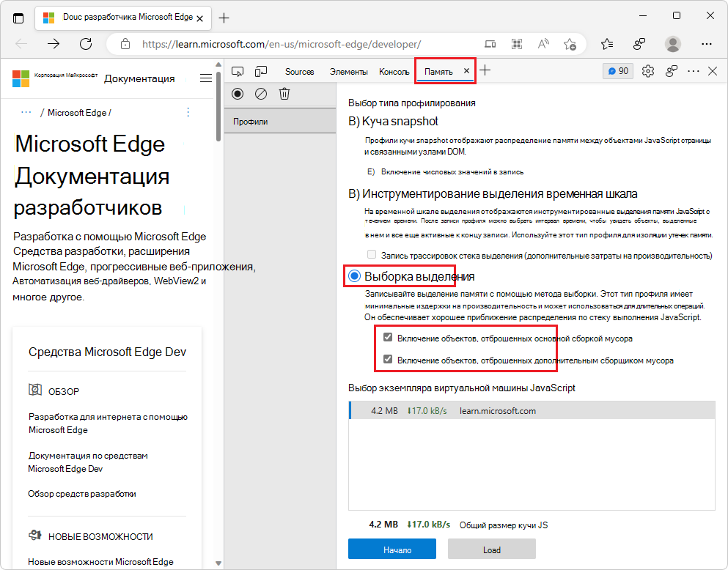Clear all profiles icon
Image resolution: width=728 pixels, height=570 pixels.
261,94
